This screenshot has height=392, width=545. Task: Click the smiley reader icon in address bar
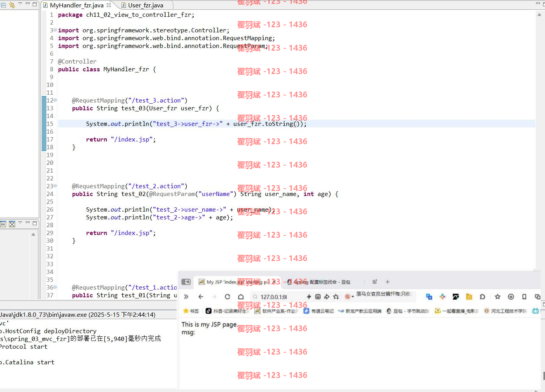[318, 297]
